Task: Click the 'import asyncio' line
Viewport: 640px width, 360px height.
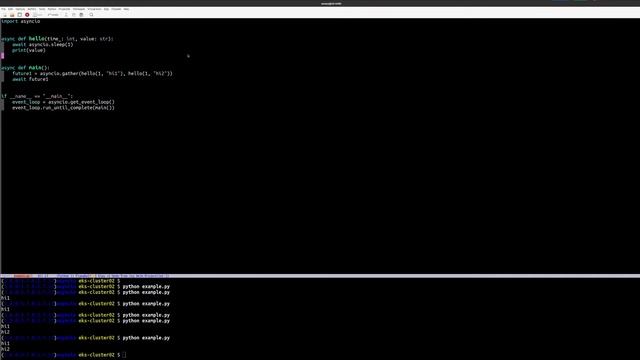Action: (x=20, y=21)
